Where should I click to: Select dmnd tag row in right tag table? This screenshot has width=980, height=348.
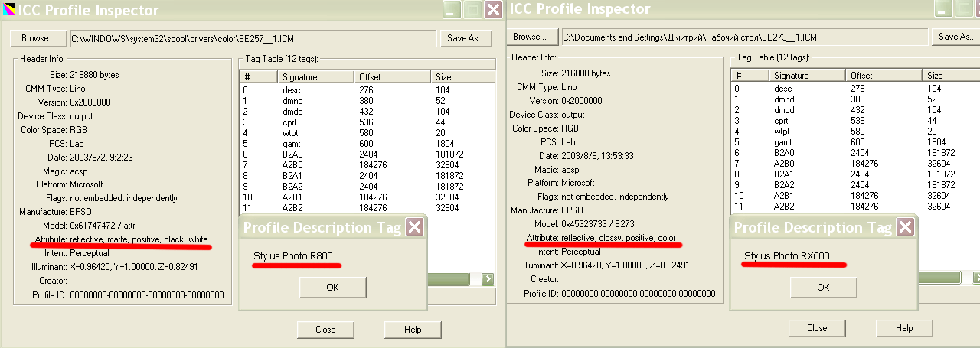point(856,99)
